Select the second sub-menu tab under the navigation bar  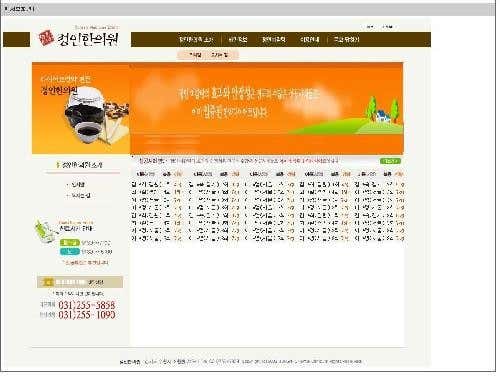click(x=219, y=55)
